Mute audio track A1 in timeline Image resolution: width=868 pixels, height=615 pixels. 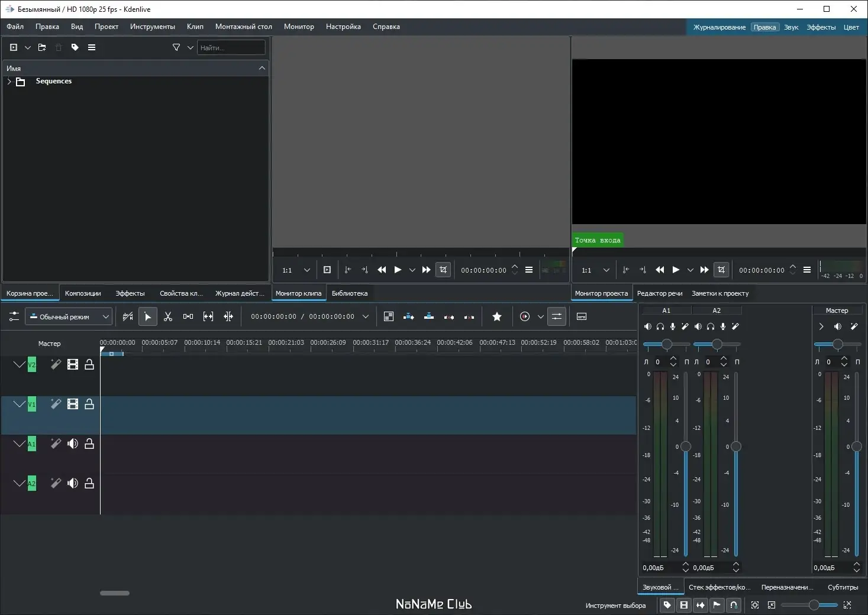(x=73, y=444)
